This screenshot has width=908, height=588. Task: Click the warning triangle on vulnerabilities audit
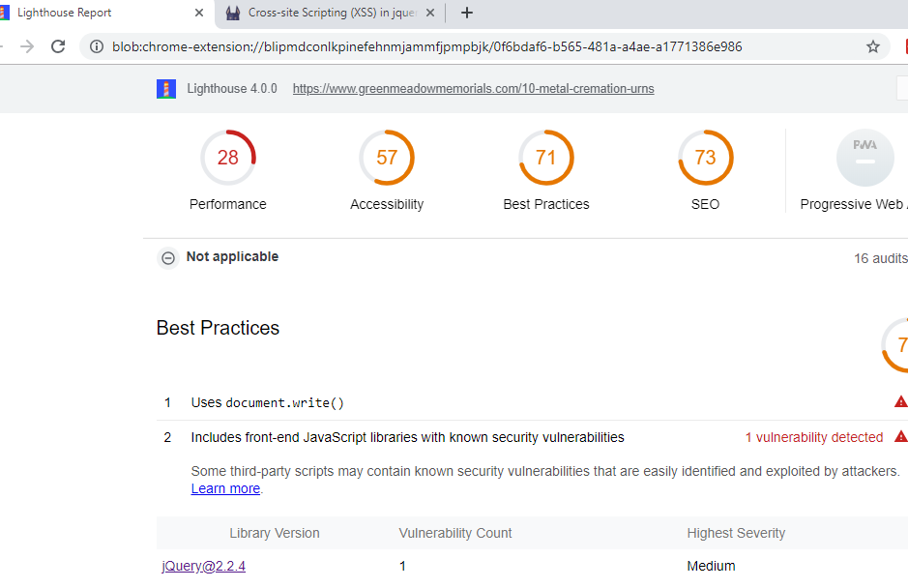[x=900, y=436]
